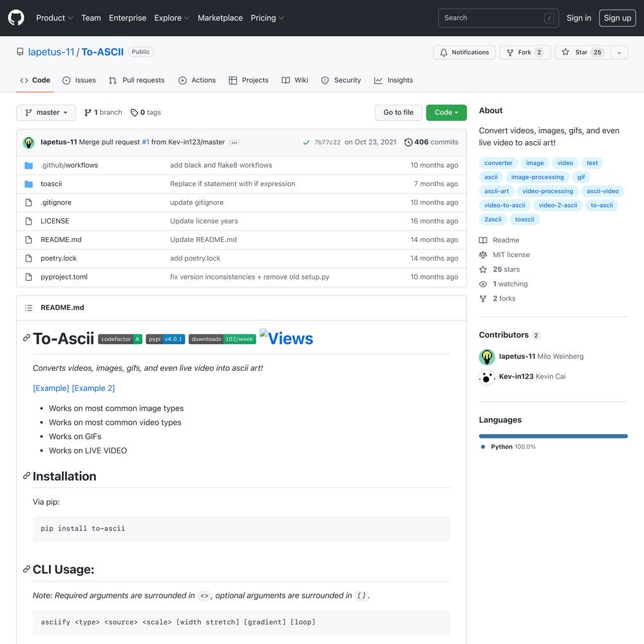Expand the commit message ellipsis
Image resolution: width=644 pixels, height=644 pixels.
[234, 142]
